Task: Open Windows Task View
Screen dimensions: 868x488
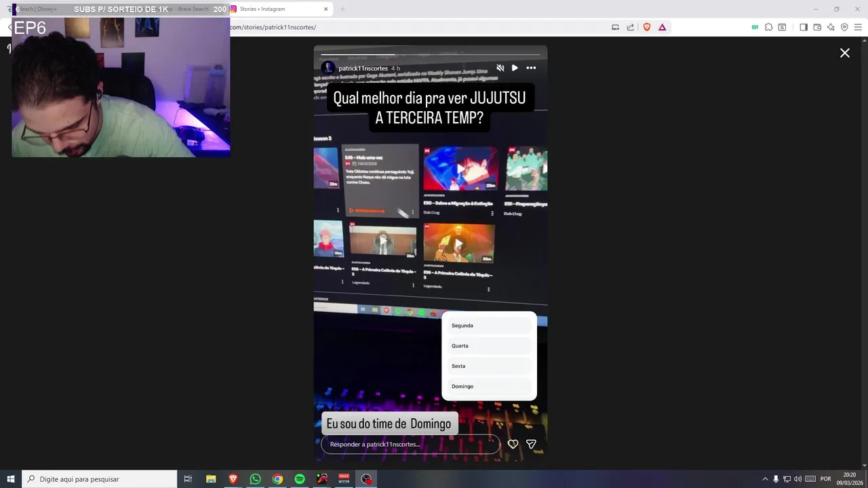Action: point(189,479)
